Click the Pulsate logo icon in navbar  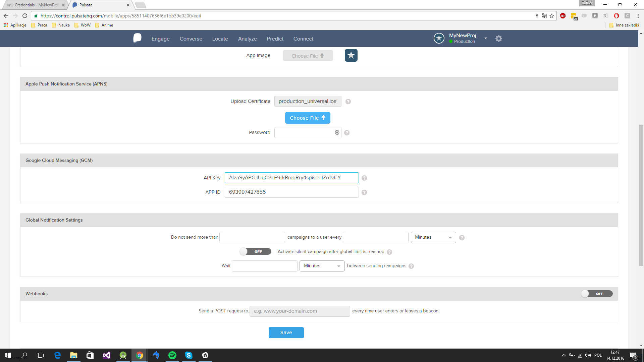(x=137, y=38)
